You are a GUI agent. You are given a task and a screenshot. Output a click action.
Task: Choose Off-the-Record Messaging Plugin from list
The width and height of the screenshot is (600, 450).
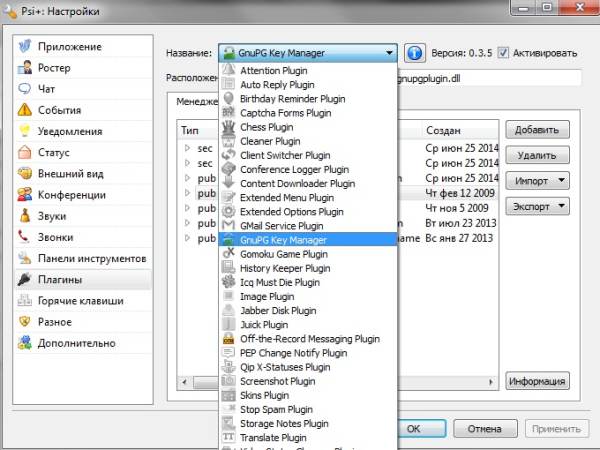coord(307,339)
